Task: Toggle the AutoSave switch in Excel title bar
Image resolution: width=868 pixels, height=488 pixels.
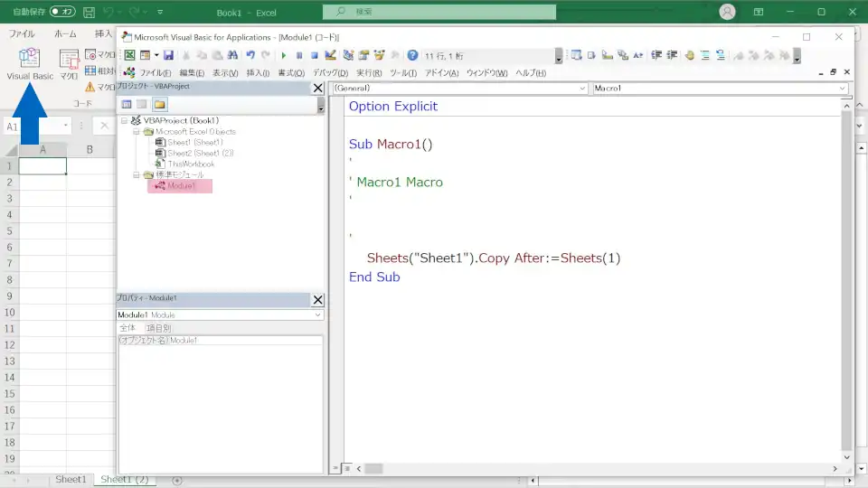Action: (62, 13)
